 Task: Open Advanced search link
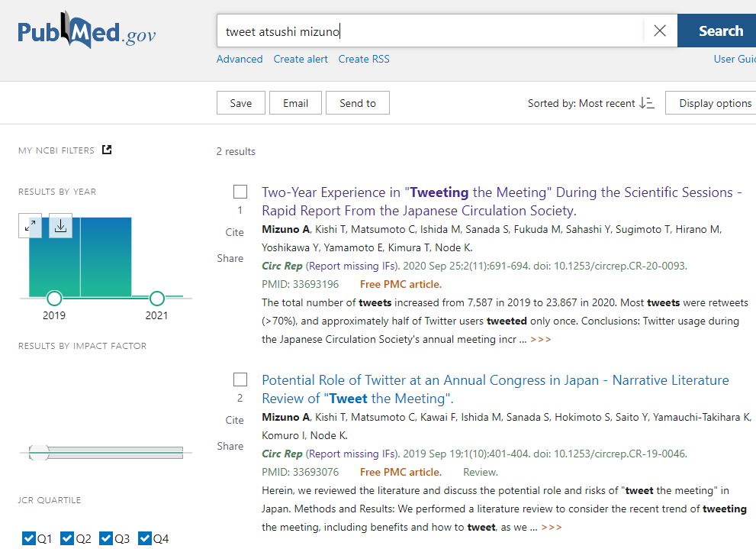pos(239,60)
